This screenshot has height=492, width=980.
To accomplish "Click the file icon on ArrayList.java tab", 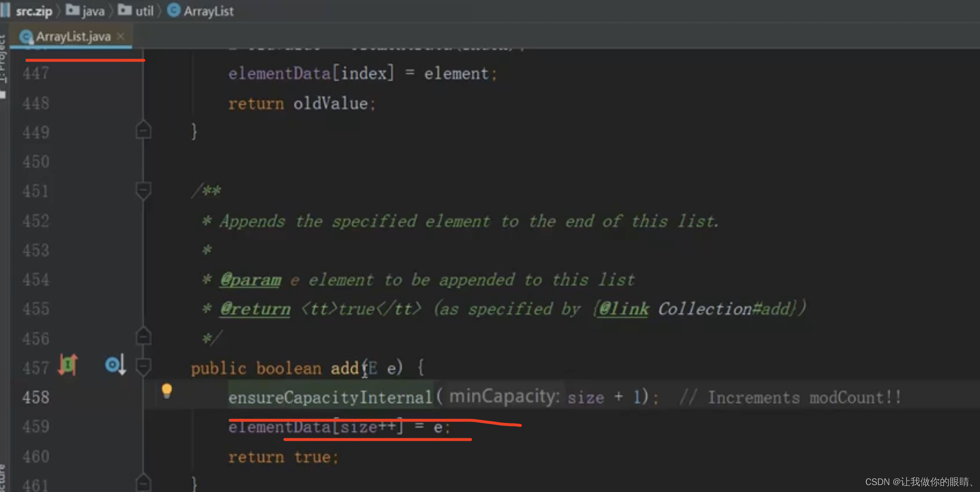I will [25, 37].
